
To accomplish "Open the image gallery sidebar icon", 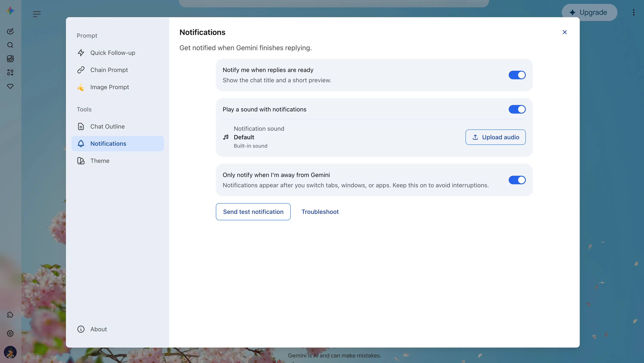I will [10, 59].
